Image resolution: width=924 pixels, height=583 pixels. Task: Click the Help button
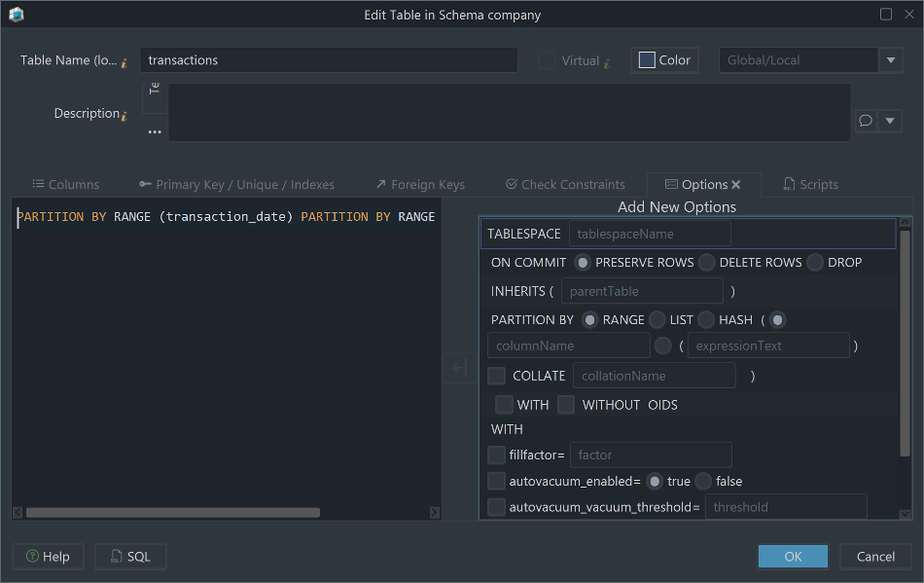tap(49, 557)
